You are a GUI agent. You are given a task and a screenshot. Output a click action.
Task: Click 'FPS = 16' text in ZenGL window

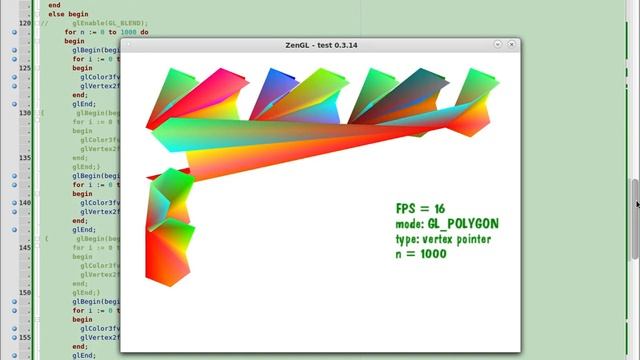420,209
